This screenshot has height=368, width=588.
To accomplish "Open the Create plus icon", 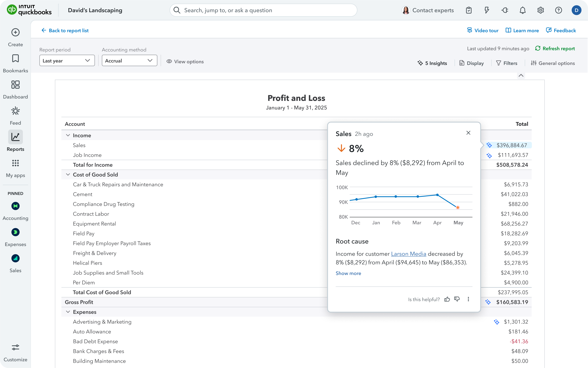I will pos(15,32).
